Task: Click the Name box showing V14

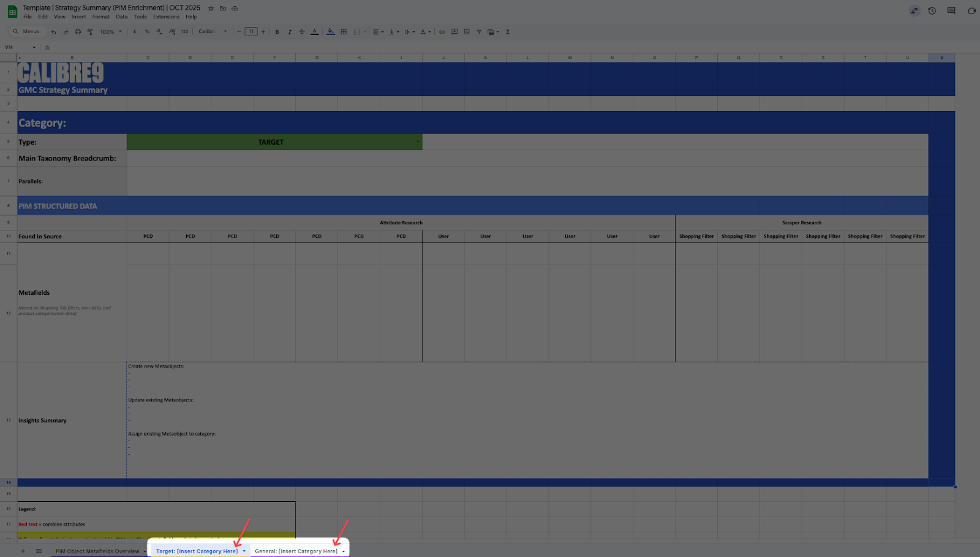Action: click(x=18, y=47)
